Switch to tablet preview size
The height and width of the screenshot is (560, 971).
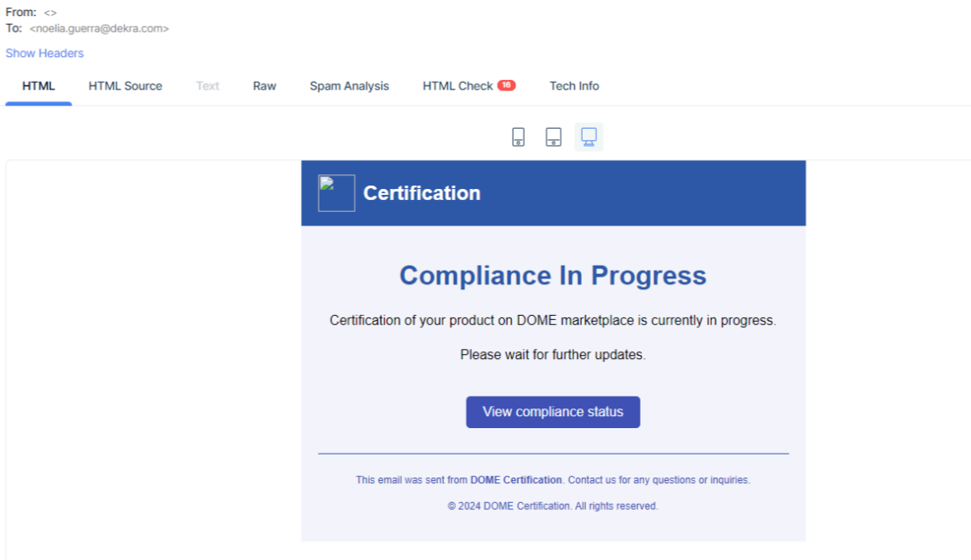(553, 137)
